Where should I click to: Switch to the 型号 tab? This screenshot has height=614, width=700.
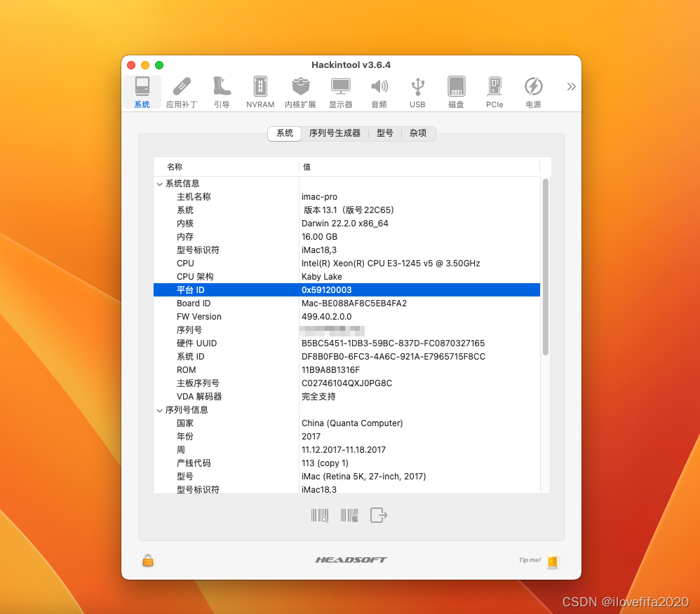[x=385, y=133]
